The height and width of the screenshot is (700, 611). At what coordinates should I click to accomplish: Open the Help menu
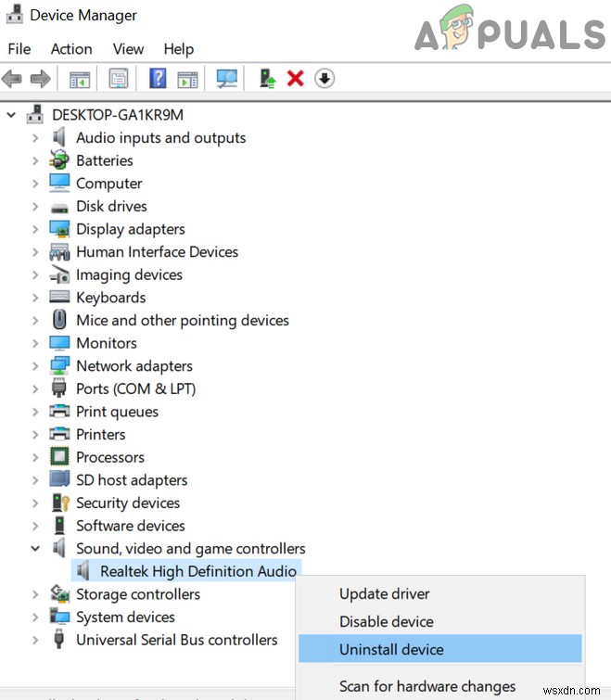(179, 48)
